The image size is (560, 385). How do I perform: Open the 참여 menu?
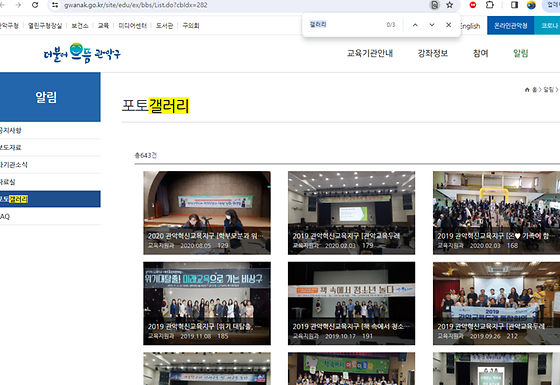point(480,53)
